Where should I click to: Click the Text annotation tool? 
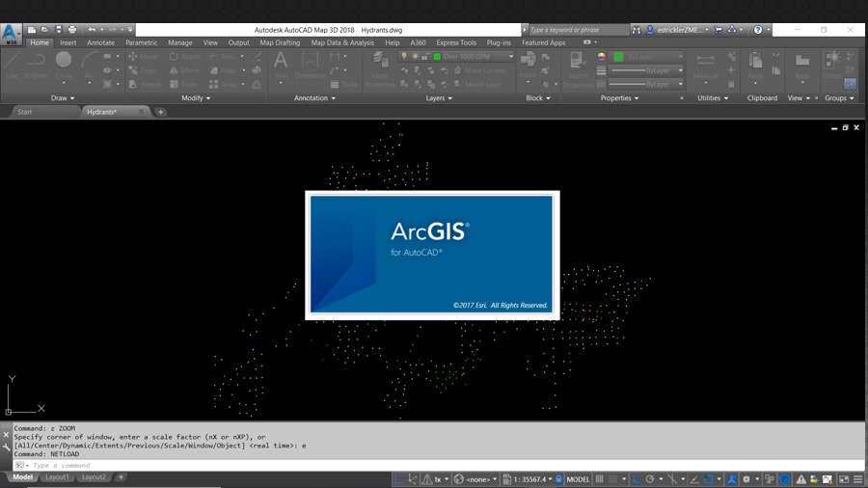[281, 66]
